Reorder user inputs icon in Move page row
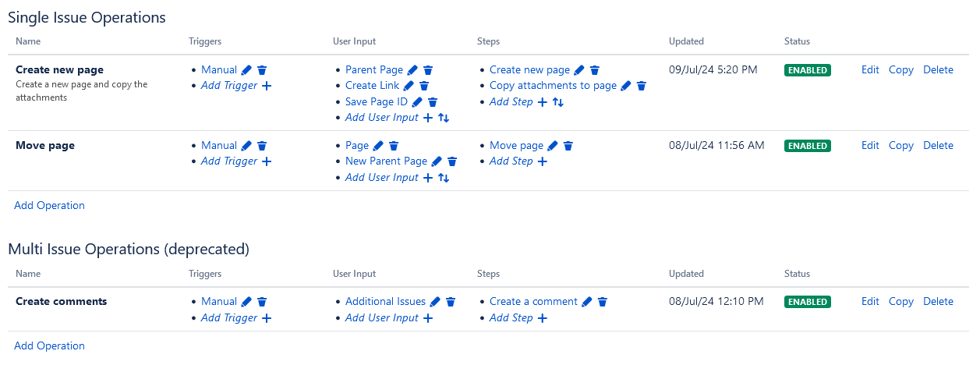Screen dimensions: 980x365 (x=444, y=178)
